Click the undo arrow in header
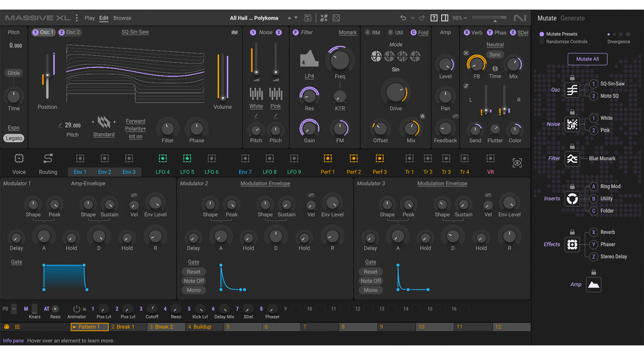 [x=403, y=18]
